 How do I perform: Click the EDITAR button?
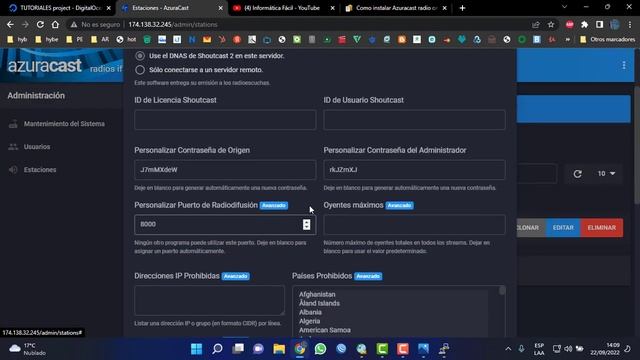pos(563,228)
